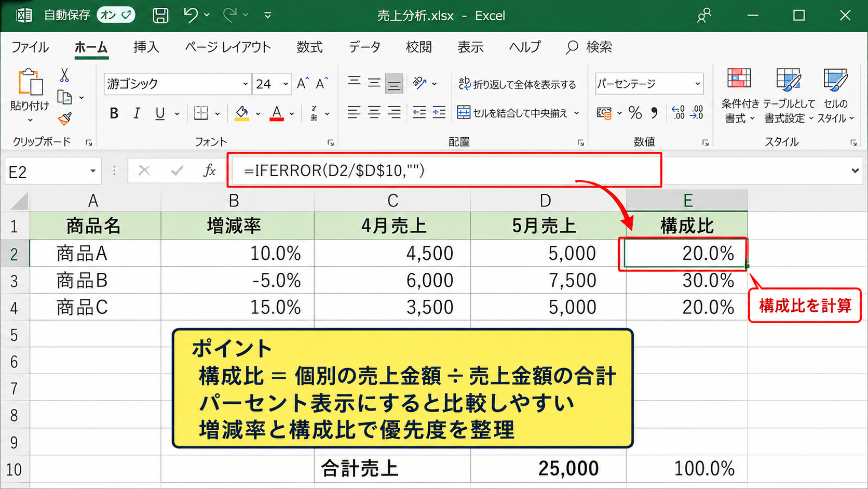The width and height of the screenshot is (868, 489).
Task: Click the Cut scissors icon
Action: coord(64,75)
